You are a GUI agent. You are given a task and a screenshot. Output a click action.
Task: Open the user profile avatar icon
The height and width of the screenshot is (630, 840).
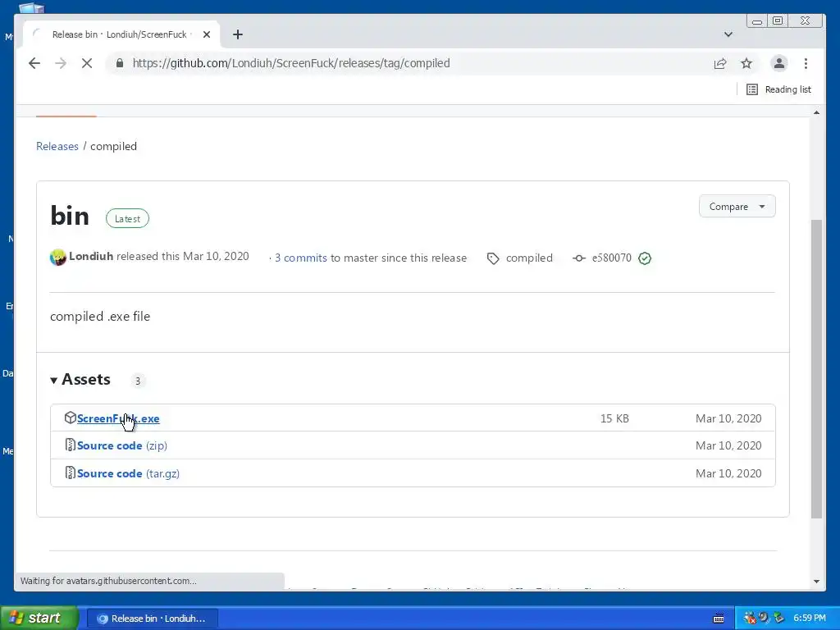click(779, 63)
